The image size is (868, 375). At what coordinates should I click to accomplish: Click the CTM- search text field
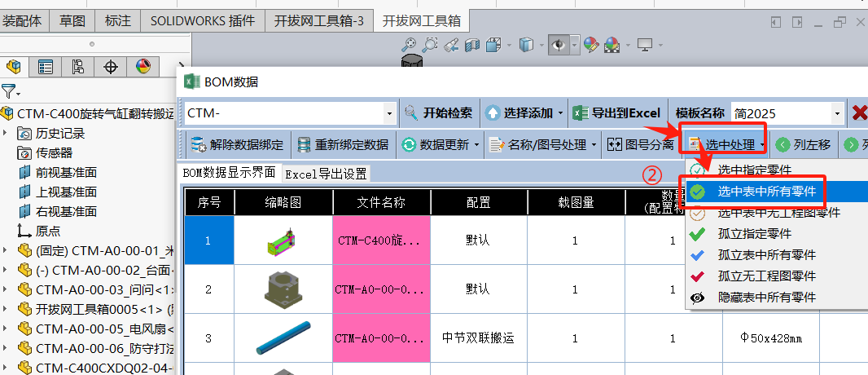[283, 113]
